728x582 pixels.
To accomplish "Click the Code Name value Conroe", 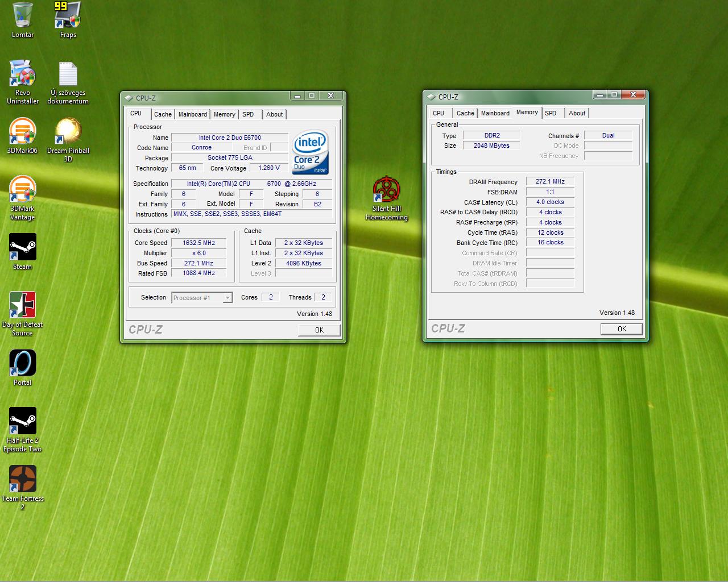I will [201, 148].
